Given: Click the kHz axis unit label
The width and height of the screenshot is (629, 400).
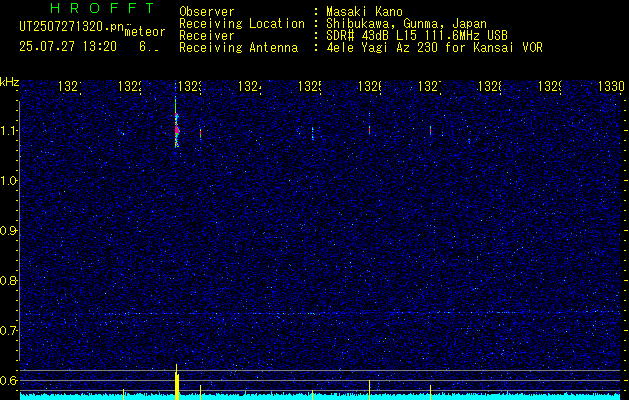Looking at the screenshot, I should tap(10, 82).
